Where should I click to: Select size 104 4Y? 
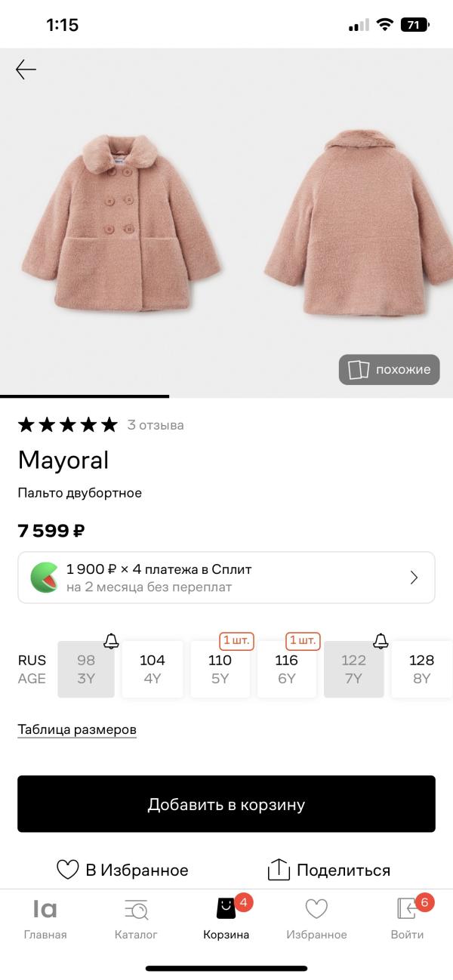(x=153, y=669)
